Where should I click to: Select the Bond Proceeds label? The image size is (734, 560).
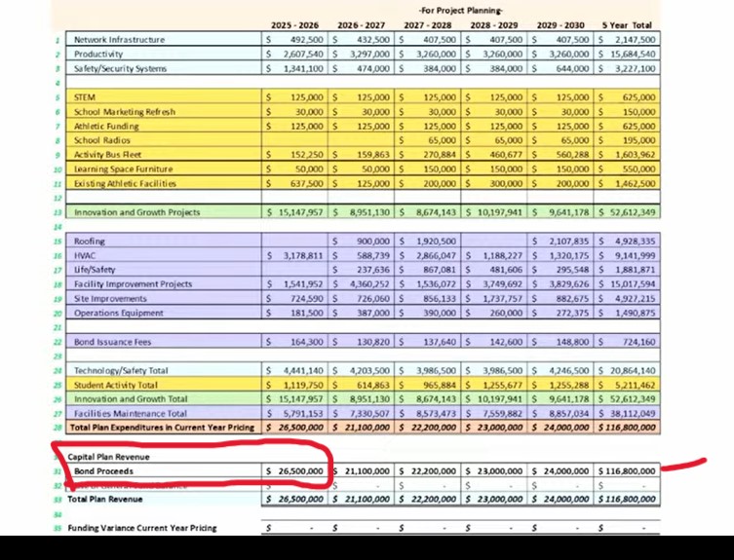[103, 471]
